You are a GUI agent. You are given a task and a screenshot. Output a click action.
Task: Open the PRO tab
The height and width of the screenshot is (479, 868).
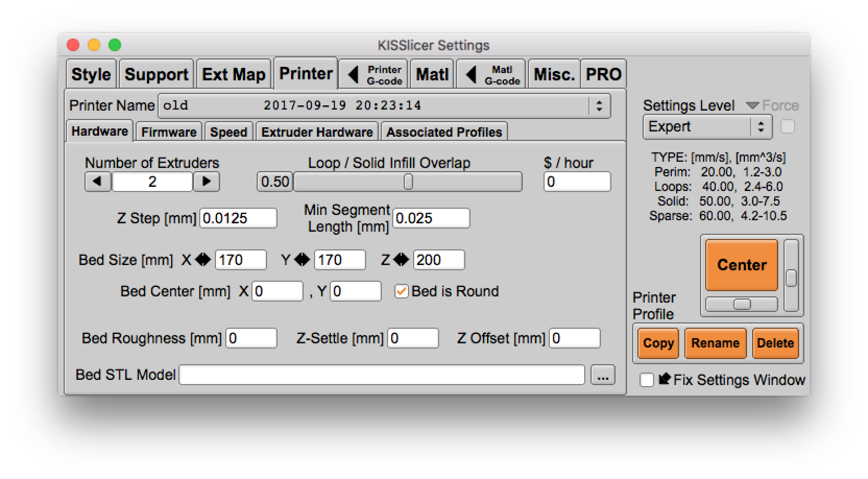[x=604, y=74]
